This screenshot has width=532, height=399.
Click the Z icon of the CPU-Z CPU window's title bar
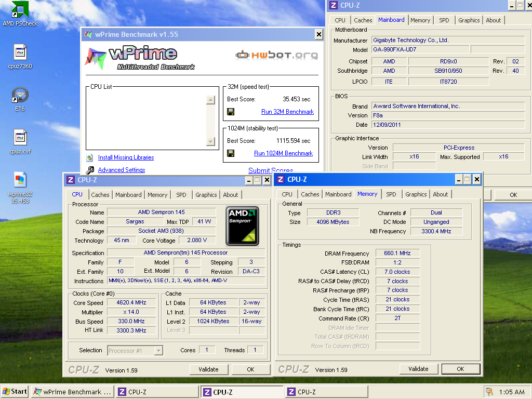(x=71, y=180)
